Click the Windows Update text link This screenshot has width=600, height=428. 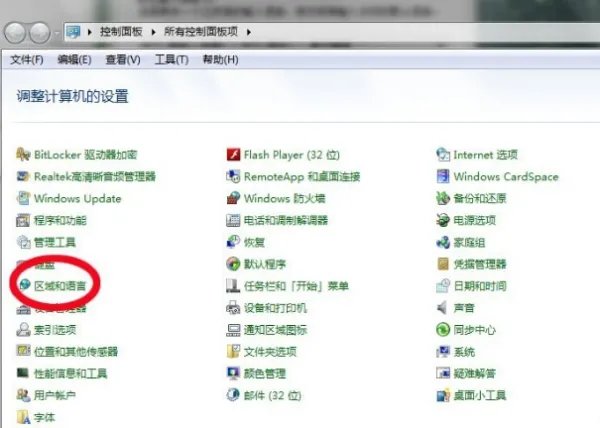coord(78,199)
